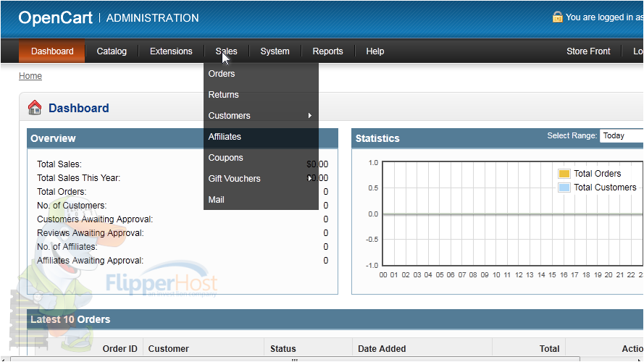Choose Affiliates in the Sales dropdown
The image size is (644, 362).
point(262,137)
